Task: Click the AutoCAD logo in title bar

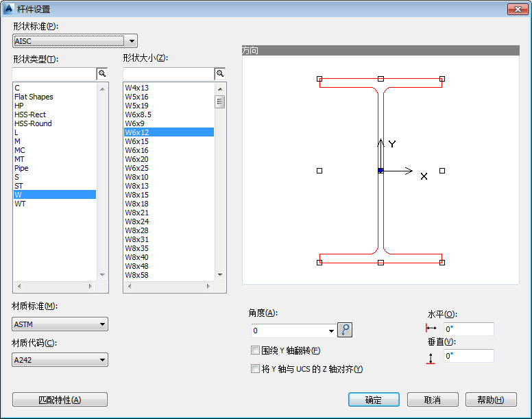Action: pyautogui.click(x=8, y=9)
